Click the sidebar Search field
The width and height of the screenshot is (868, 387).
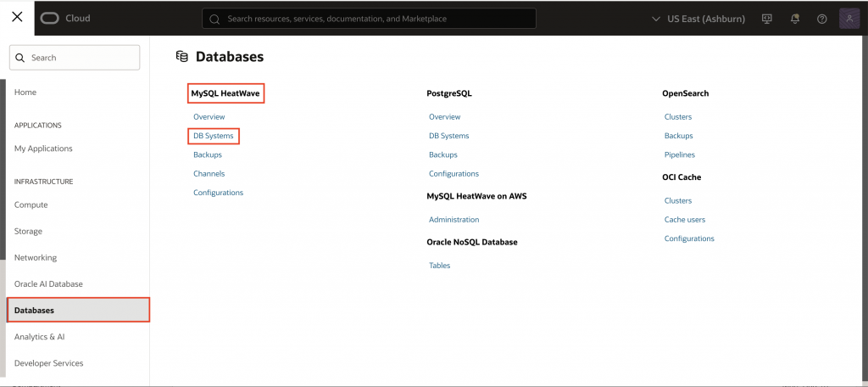coord(75,58)
